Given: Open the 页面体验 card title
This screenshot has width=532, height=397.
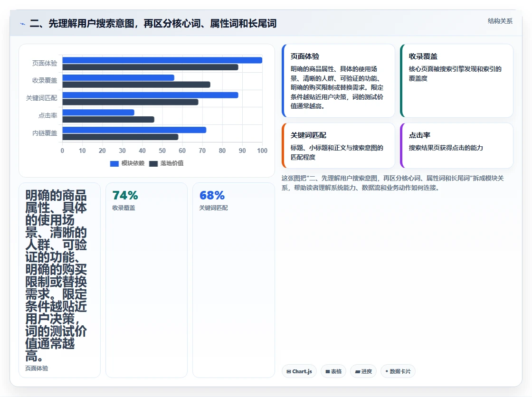Looking at the screenshot, I should pos(304,57).
